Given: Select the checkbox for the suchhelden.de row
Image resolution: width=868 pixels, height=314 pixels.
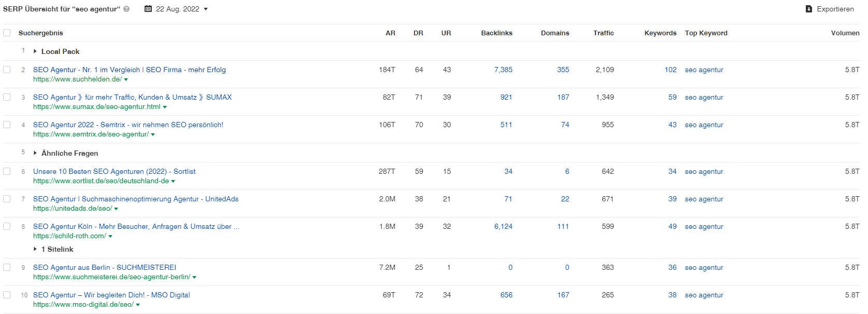Looking at the screenshot, I should [x=7, y=70].
